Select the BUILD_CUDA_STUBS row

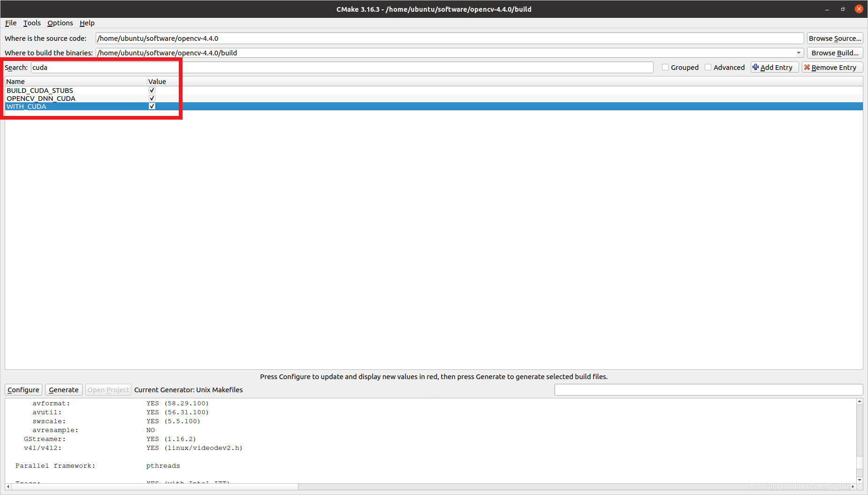(x=434, y=90)
